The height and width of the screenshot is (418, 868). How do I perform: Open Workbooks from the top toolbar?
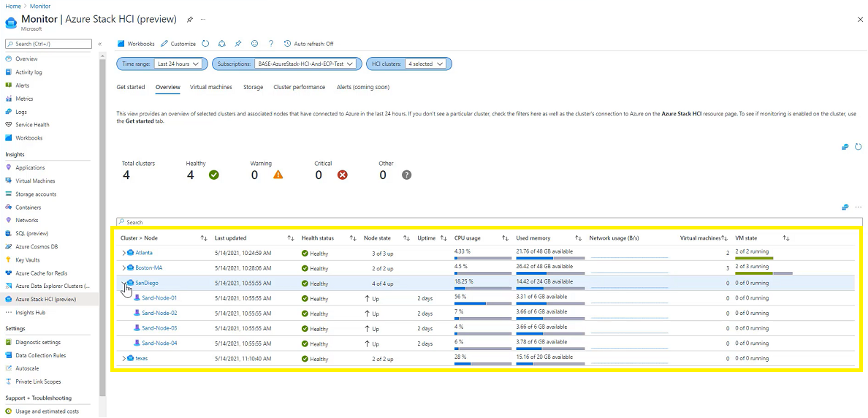click(136, 44)
